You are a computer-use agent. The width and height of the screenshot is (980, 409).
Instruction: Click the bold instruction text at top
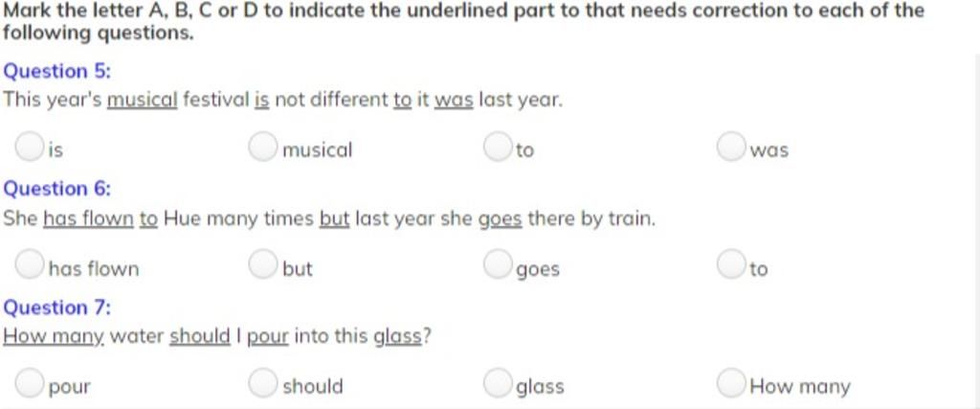click(x=463, y=22)
